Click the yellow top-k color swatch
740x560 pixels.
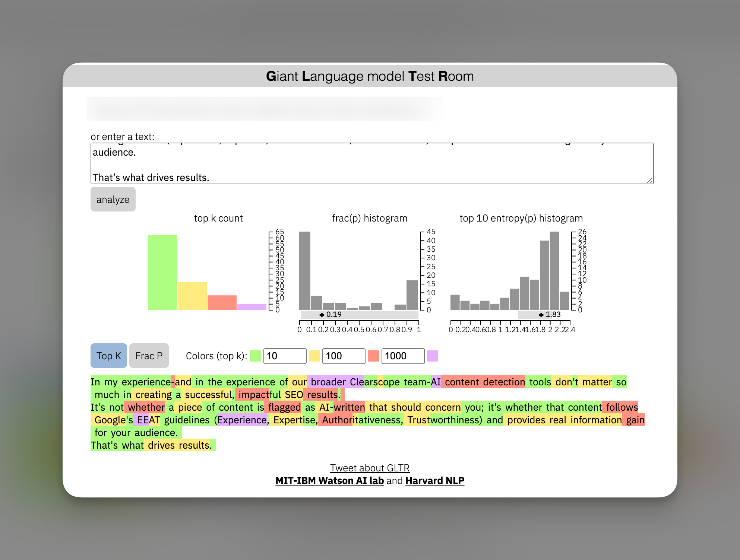point(314,356)
